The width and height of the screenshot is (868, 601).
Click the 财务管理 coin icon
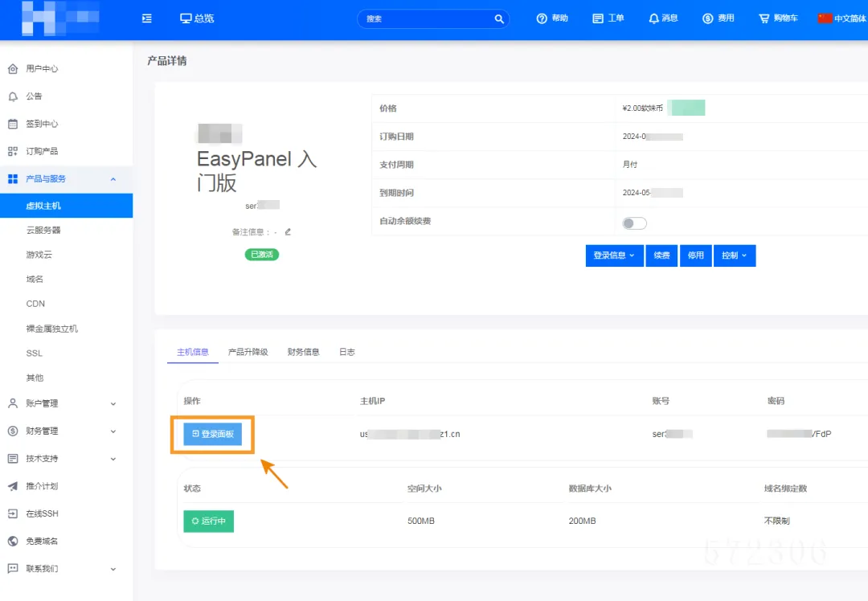tap(13, 431)
